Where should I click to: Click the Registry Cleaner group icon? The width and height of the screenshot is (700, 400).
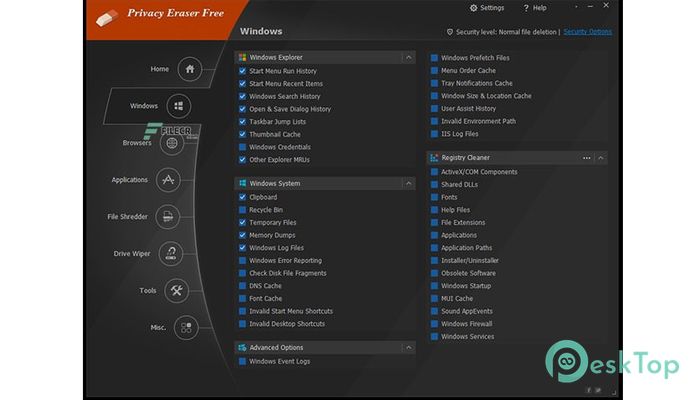pos(434,158)
